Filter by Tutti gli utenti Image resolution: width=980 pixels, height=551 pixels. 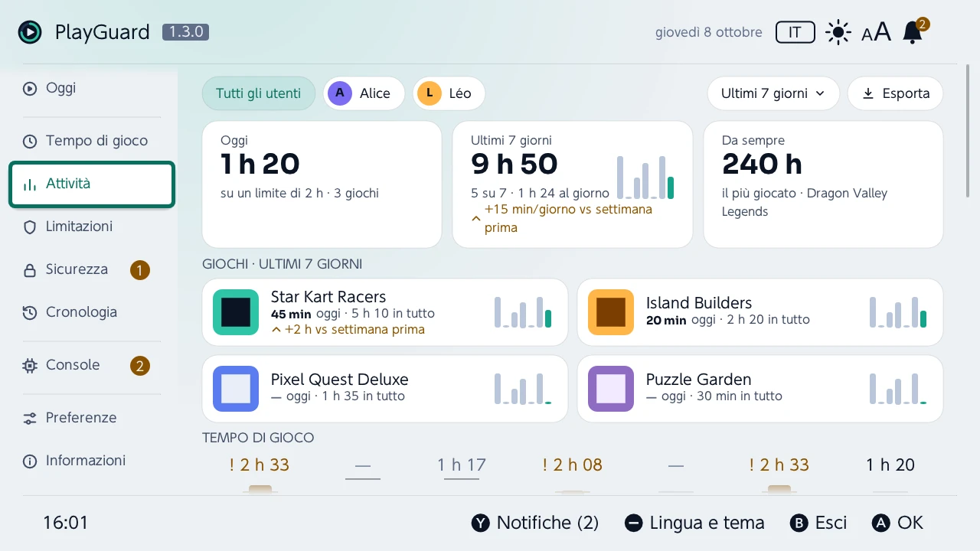[x=259, y=93]
